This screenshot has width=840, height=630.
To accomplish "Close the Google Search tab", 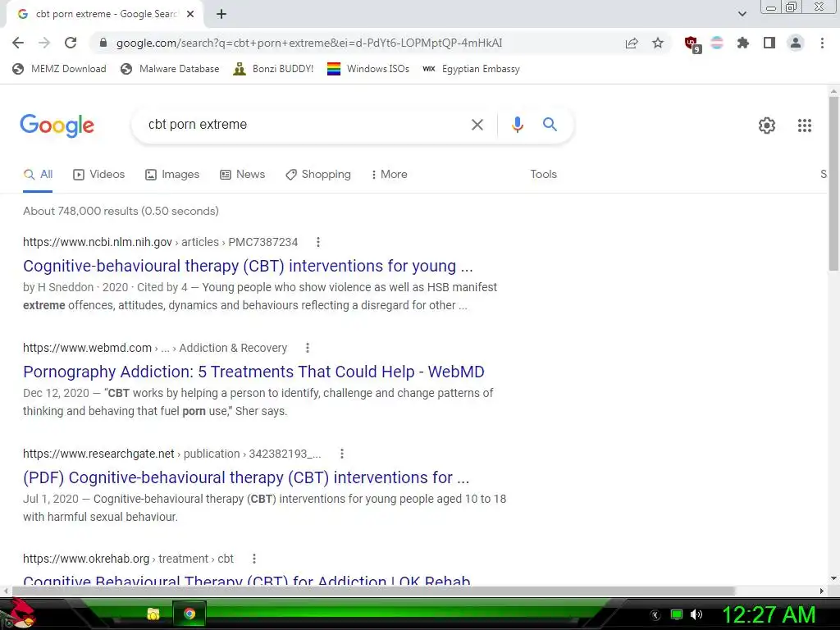I will (190, 14).
